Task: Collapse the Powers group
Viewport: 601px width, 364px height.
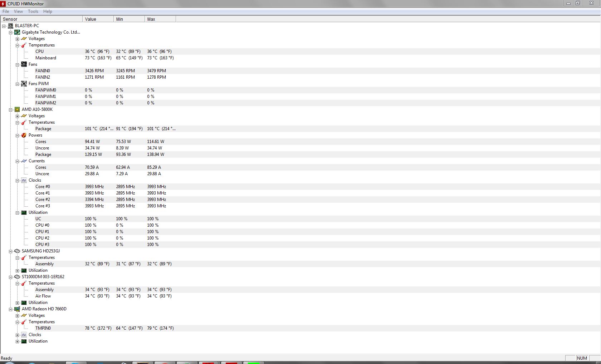Action: tap(17, 136)
